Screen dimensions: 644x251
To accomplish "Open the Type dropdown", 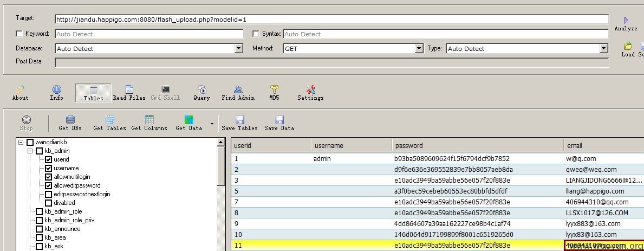I will coord(603,48).
